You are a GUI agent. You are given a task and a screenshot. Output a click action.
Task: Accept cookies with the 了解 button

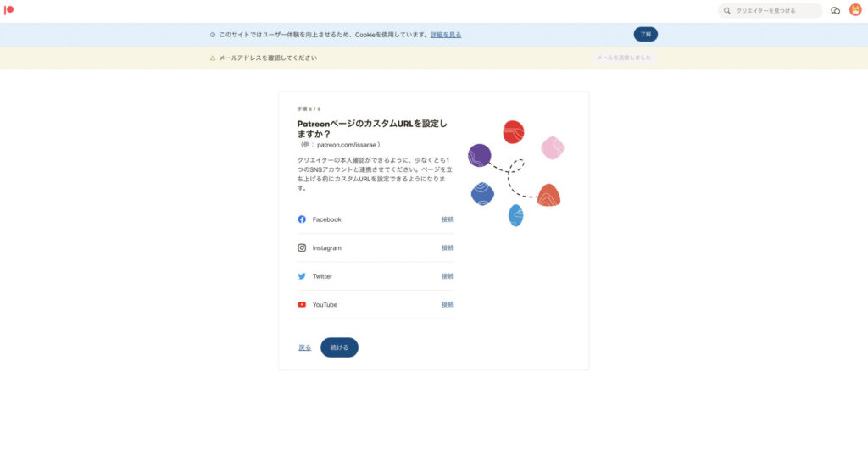(x=645, y=35)
